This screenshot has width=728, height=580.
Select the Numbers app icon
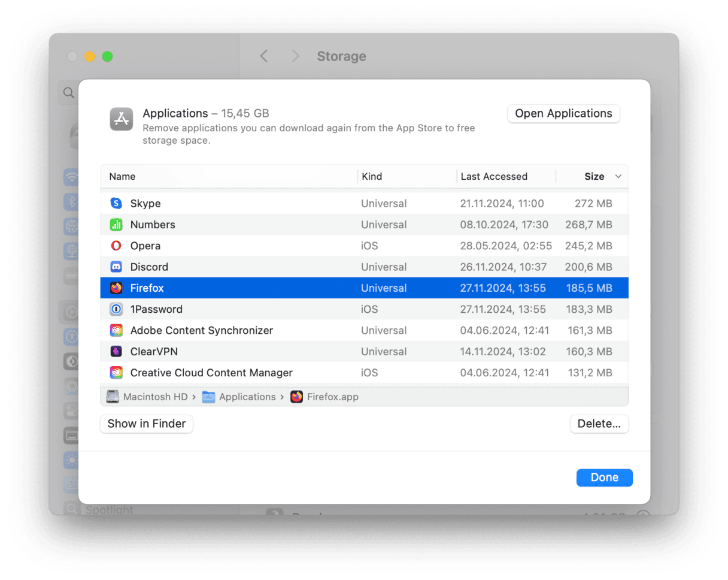coord(116,225)
